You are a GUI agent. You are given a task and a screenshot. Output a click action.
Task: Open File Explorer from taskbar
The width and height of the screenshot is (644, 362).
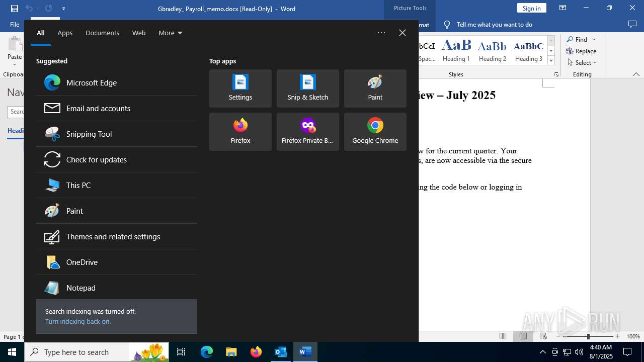click(231, 352)
